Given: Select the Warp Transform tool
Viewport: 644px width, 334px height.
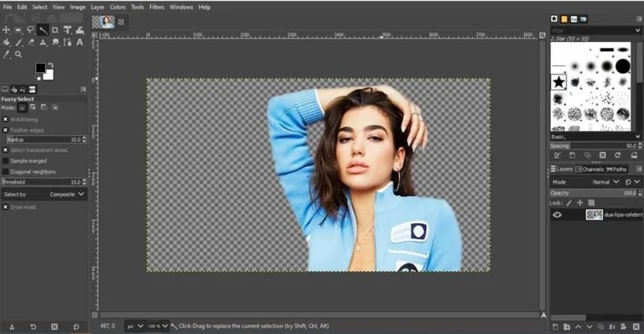Looking at the screenshot, I should coord(80,30).
